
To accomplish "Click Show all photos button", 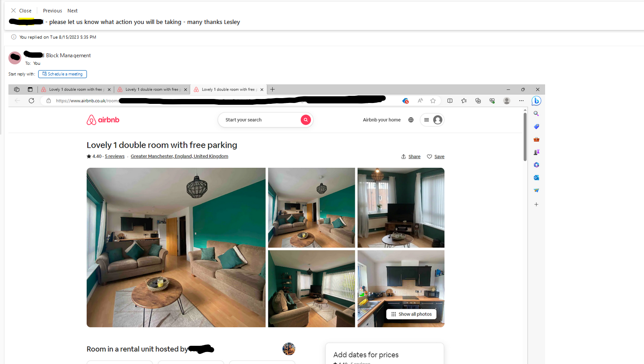I will tap(411, 314).
